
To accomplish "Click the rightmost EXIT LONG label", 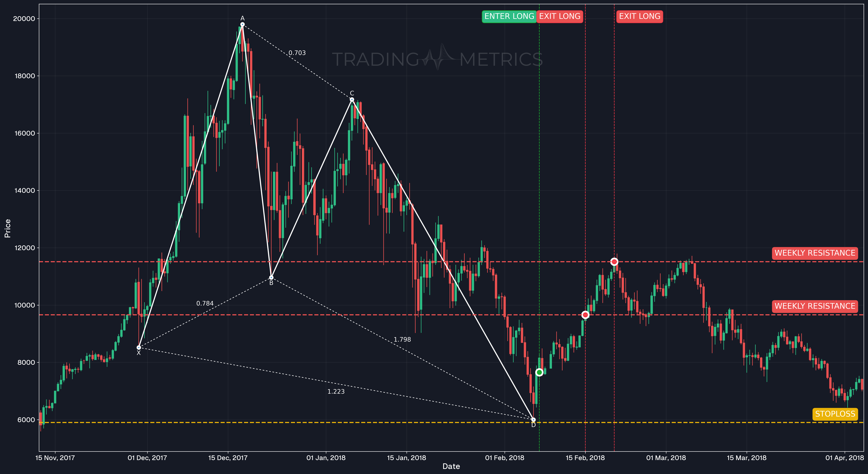I will 640,17.
